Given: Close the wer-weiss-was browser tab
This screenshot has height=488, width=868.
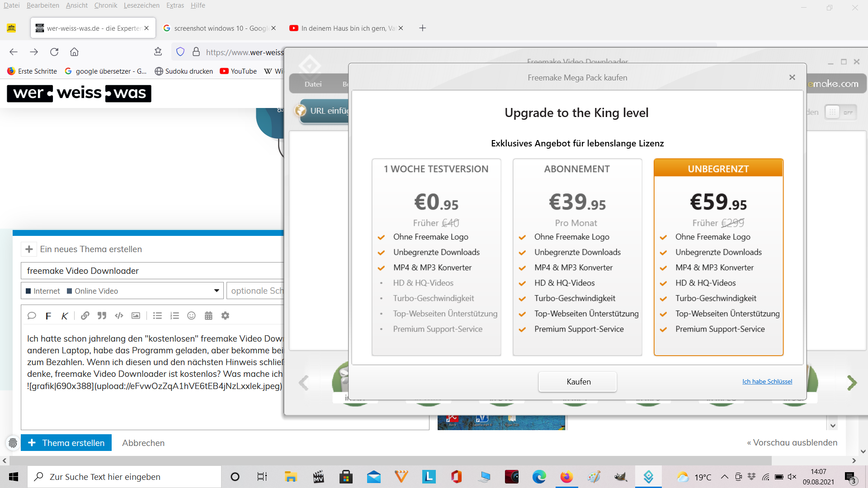Looking at the screenshot, I should coord(146,28).
